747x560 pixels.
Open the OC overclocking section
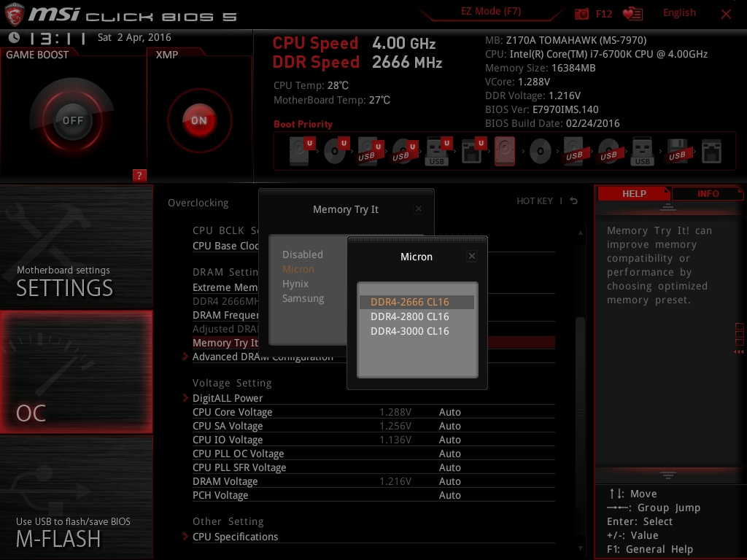tap(76, 372)
